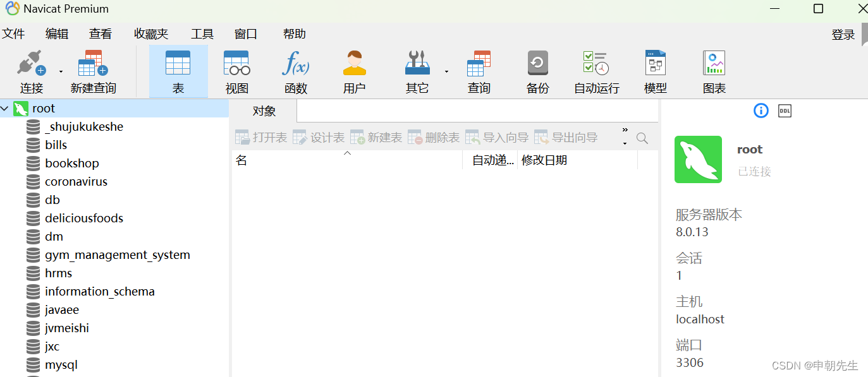Show the general info (i) panel

coord(761,111)
